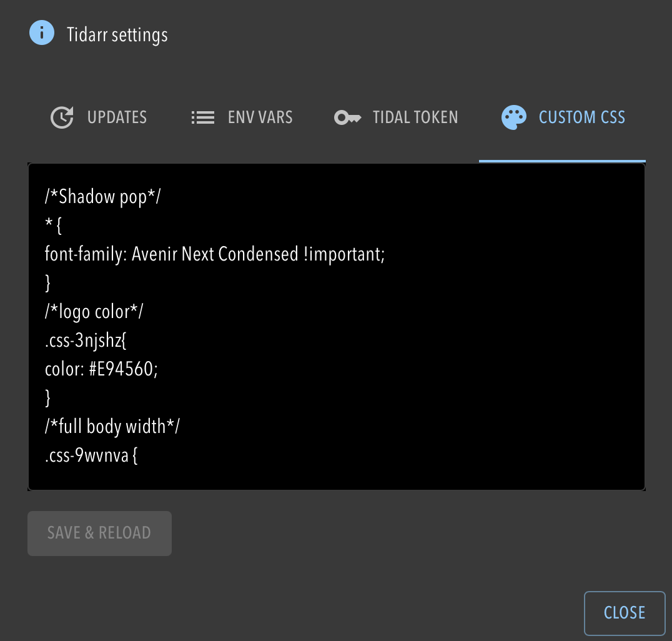This screenshot has width=672, height=641.
Task: Click the universal selector "* {" line
Action: point(53,226)
